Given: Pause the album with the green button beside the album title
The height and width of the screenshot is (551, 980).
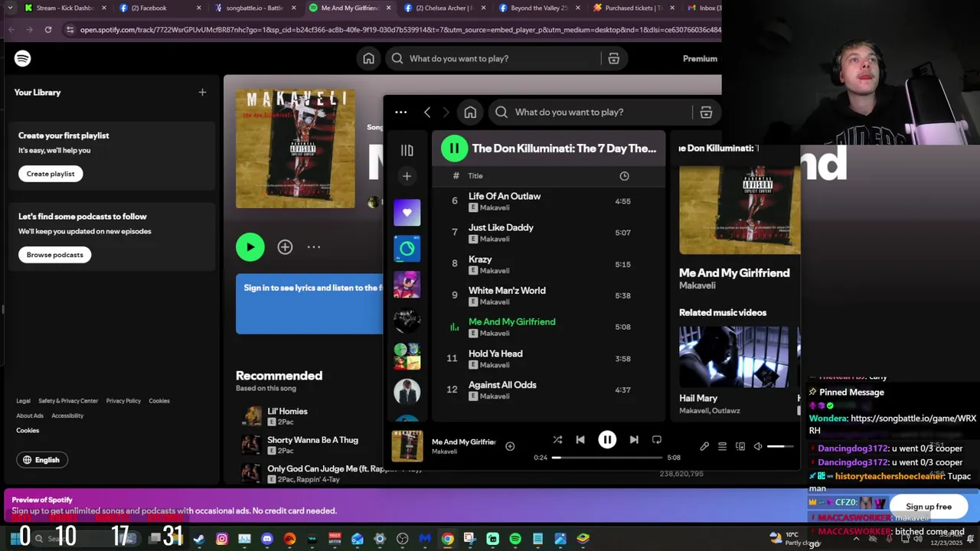Looking at the screenshot, I should pos(454,148).
